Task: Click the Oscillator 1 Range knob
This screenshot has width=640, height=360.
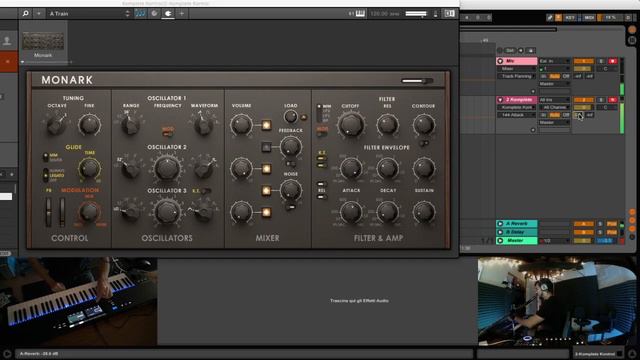Action: (131, 125)
